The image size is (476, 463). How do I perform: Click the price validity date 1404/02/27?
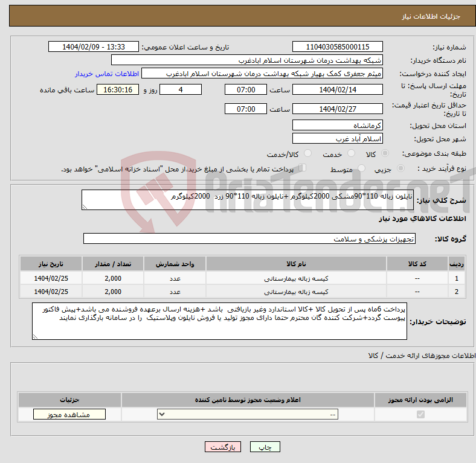pyautogui.click(x=337, y=109)
